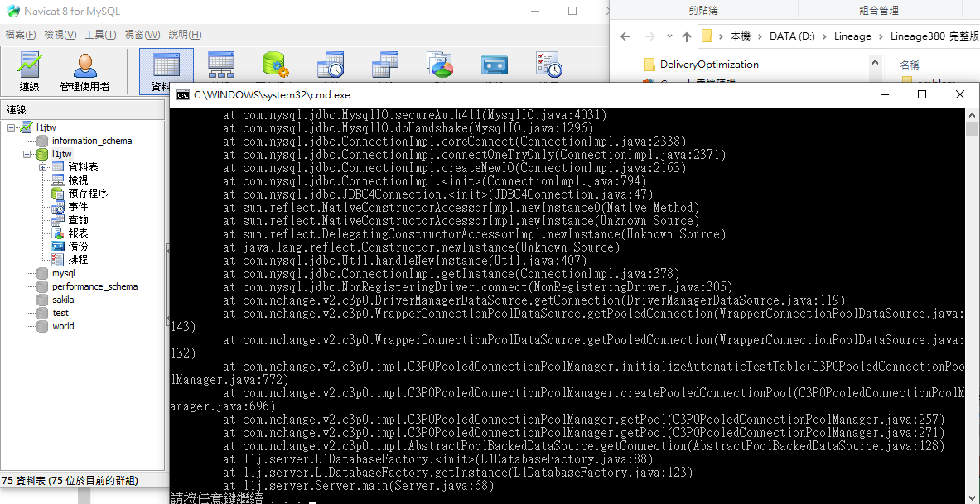Select information_schema database
The width and height of the screenshot is (980, 504).
click(x=92, y=141)
